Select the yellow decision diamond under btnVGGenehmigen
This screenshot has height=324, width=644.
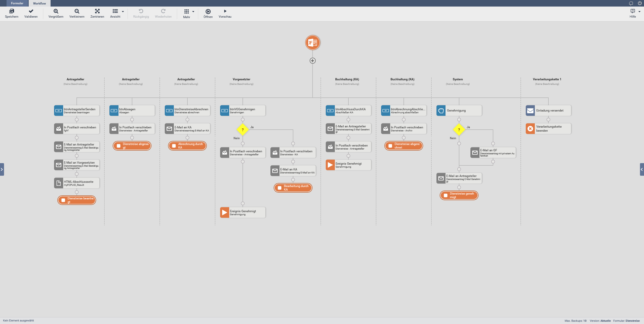coord(243,130)
